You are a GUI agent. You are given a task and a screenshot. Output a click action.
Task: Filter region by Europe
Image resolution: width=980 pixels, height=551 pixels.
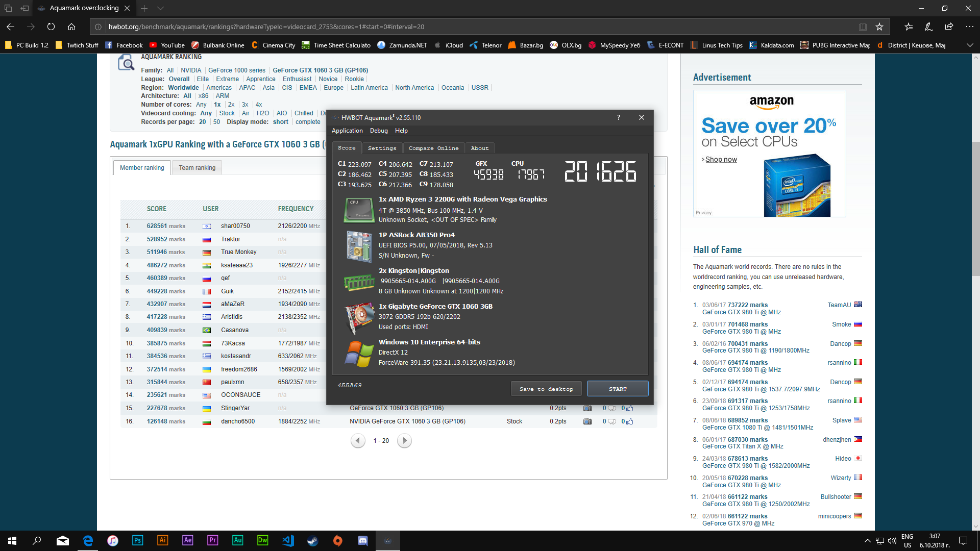click(333, 88)
